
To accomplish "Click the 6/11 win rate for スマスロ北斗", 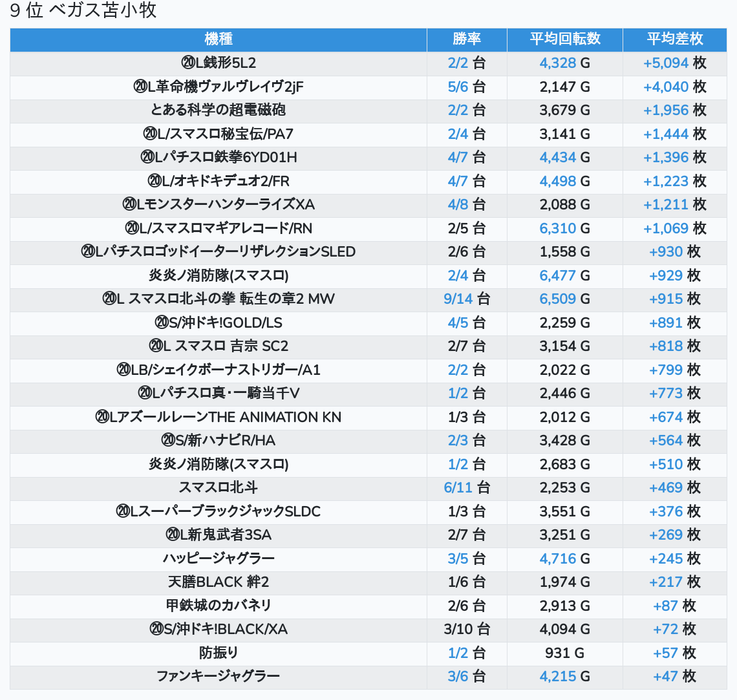I will 458,488.
